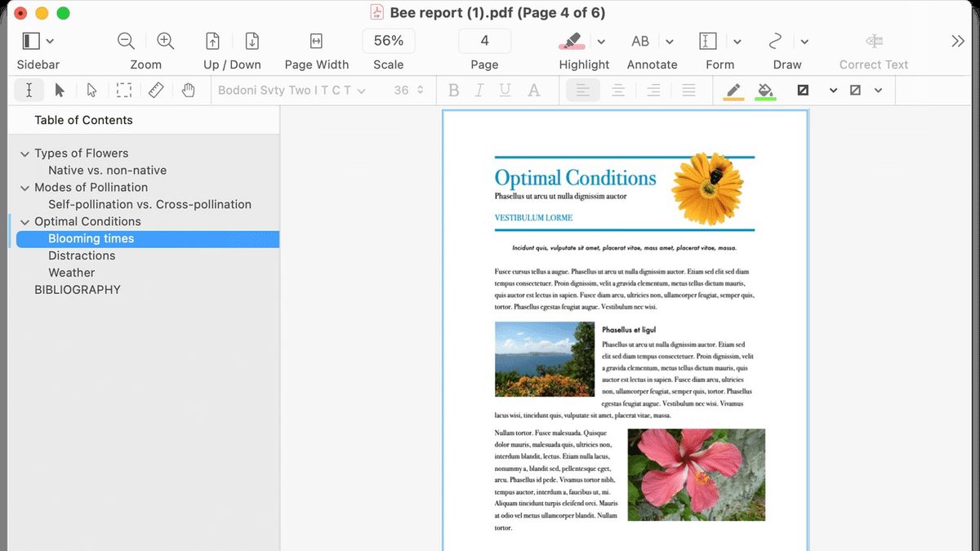Open the Draw tool options dropdown
The image size is (980, 551).
(x=804, y=41)
